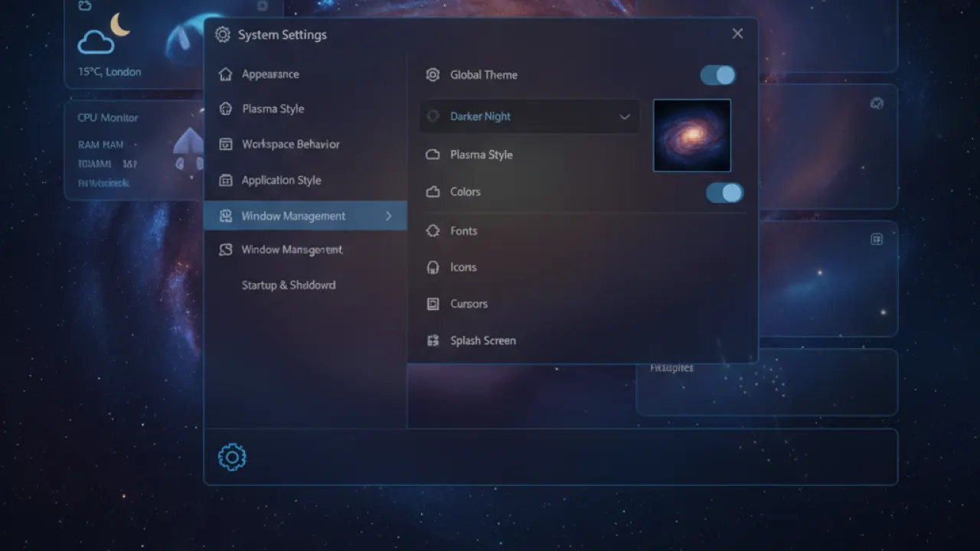Toggle the Global Theme switch
The height and width of the screenshot is (551, 980).
717,74
